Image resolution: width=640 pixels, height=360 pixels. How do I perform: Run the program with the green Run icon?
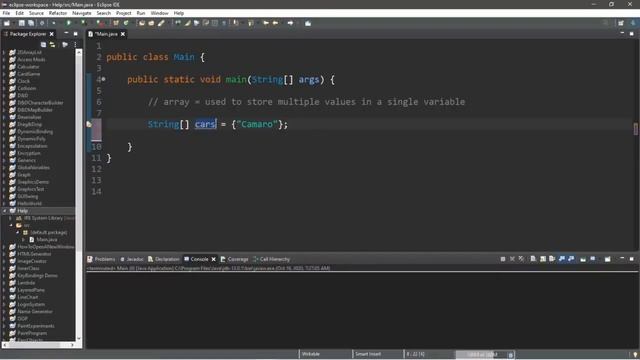click(x=69, y=23)
